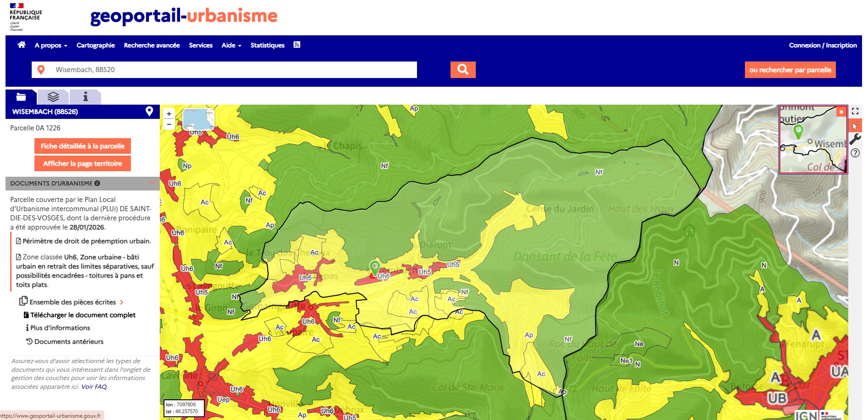Image resolution: width=868 pixels, height=420 pixels.
Task: Toggle the feature info cursor tool
Action: point(855,125)
